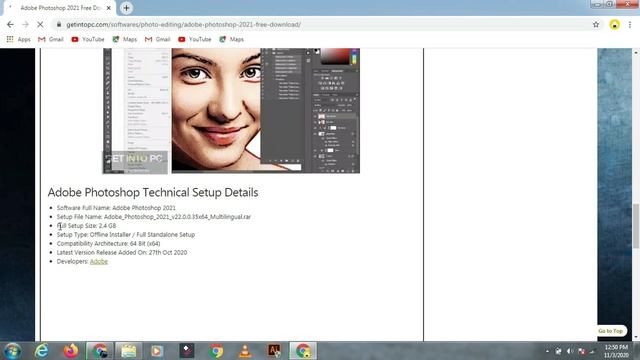Launch Internet Explorer from the taskbar
Screen dimensions: 640x360
coord(41,351)
